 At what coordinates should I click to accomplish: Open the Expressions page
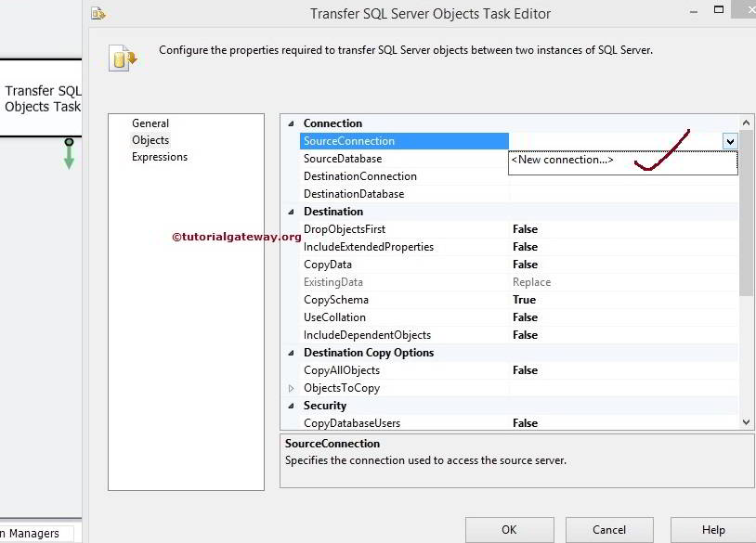160,157
